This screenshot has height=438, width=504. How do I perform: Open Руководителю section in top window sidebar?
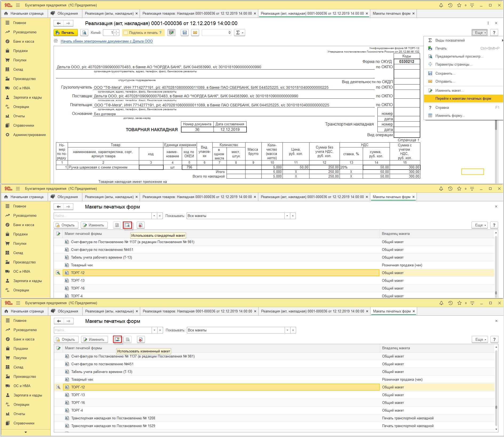(x=26, y=32)
